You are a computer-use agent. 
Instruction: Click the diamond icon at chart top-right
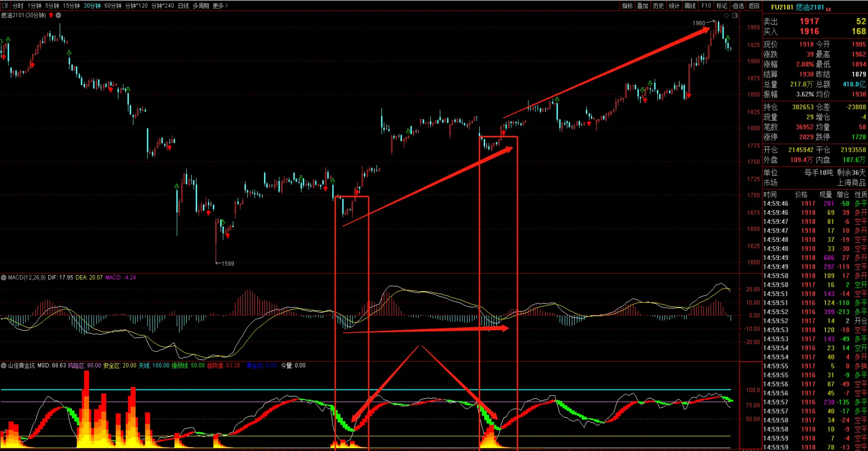pyautogui.click(x=727, y=16)
